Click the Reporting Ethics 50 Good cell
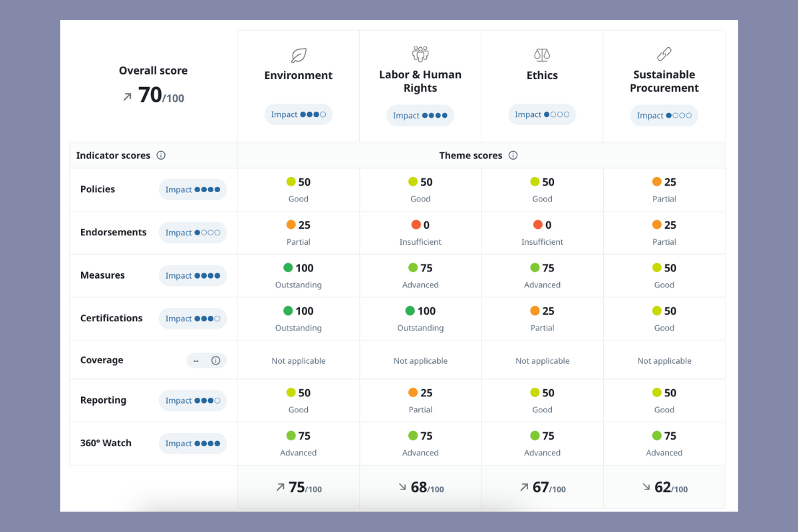The height and width of the screenshot is (532, 798). click(x=542, y=400)
